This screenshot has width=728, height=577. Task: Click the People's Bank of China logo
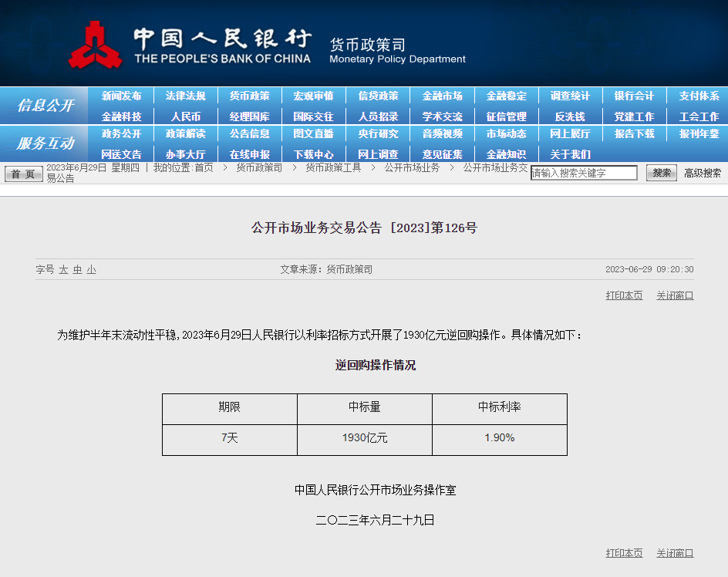click(x=95, y=45)
